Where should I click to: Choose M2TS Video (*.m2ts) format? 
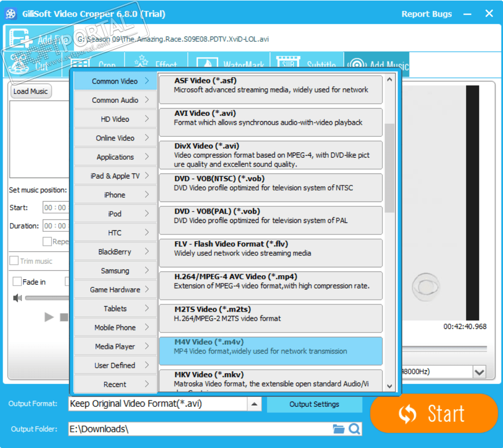coord(271,319)
